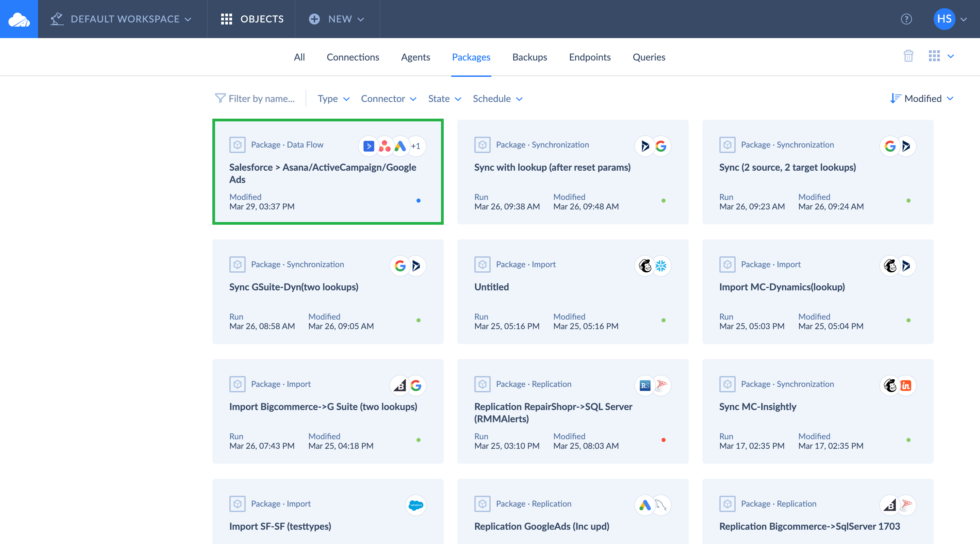980x544 pixels.
Task: Open the New menu chevron
Action: tap(361, 19)
